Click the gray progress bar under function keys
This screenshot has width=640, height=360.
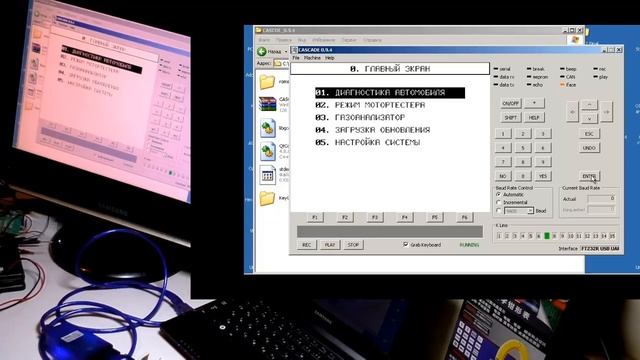click(390, 231)
